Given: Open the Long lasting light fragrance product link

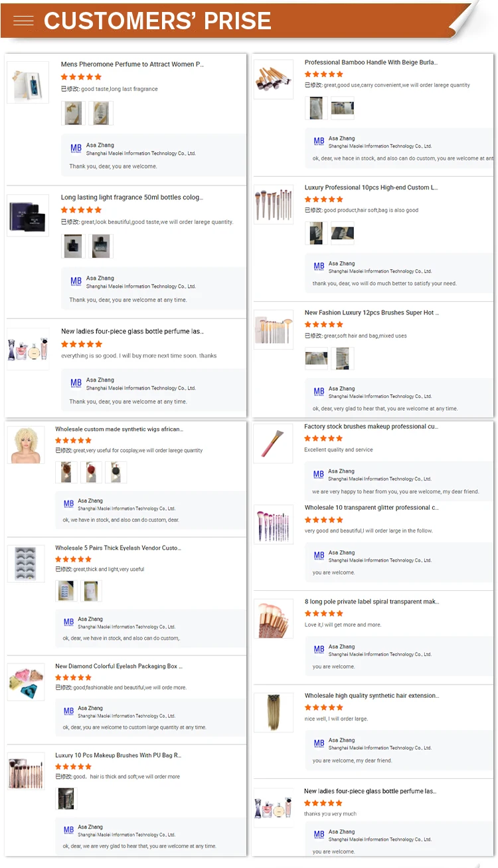Looking at the screenshot, I should 132,197.
